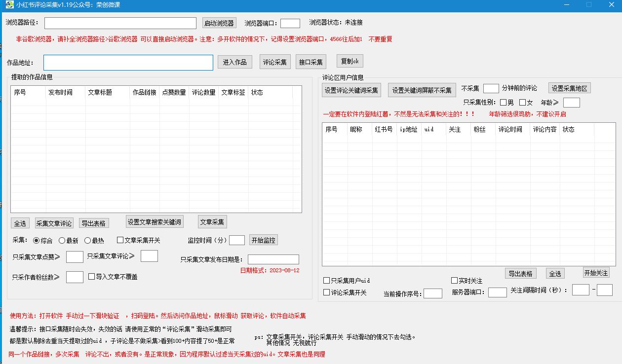Image resolution: width=622 pixels, height=364 pixels.
Task: Click the 粉丝 column header
Action: tap(483, 130)
